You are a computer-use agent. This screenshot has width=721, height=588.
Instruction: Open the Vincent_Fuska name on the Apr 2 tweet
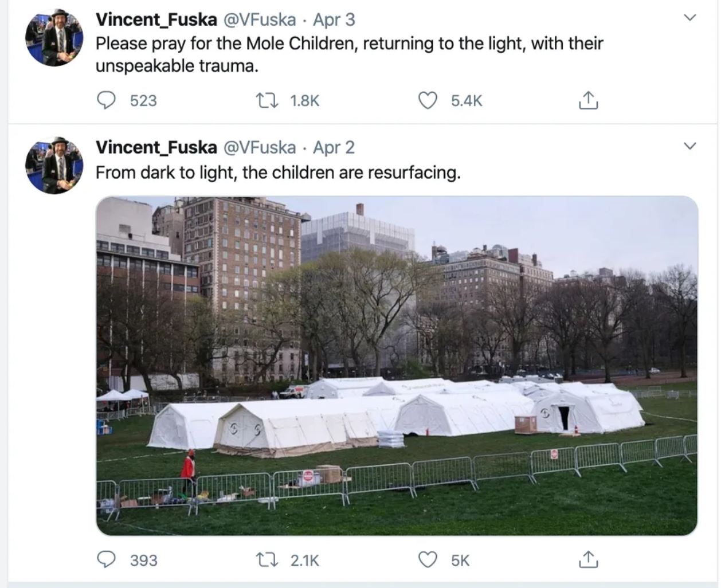pos(156,147)
